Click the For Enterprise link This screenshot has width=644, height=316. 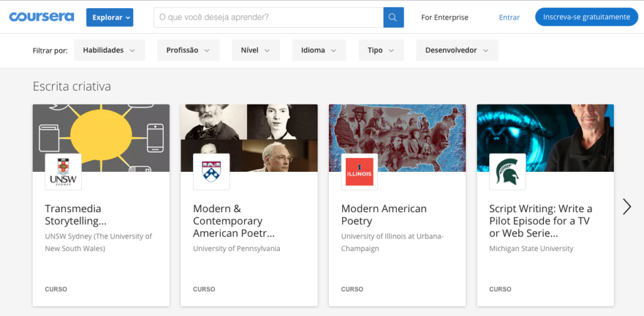445,17
